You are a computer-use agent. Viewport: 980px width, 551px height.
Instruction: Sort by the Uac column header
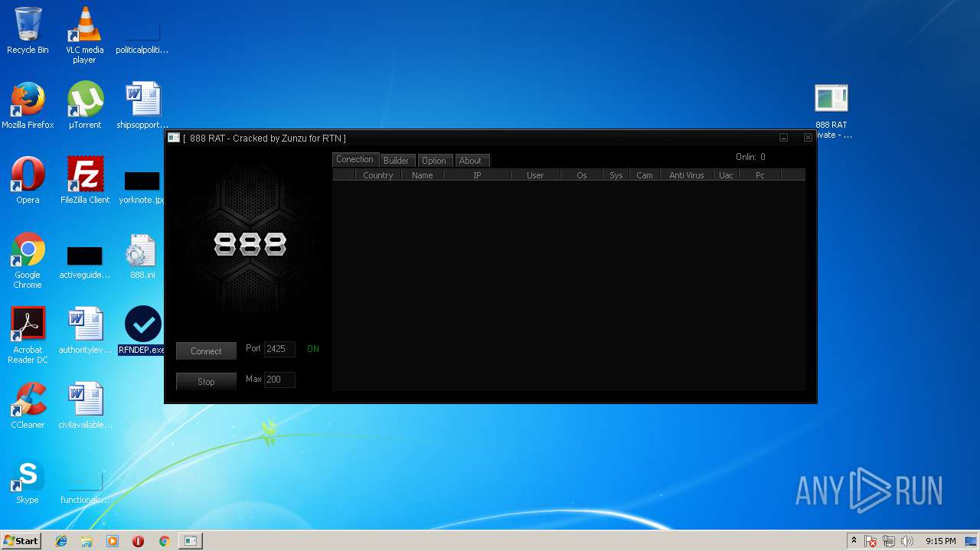click(726, 175)
